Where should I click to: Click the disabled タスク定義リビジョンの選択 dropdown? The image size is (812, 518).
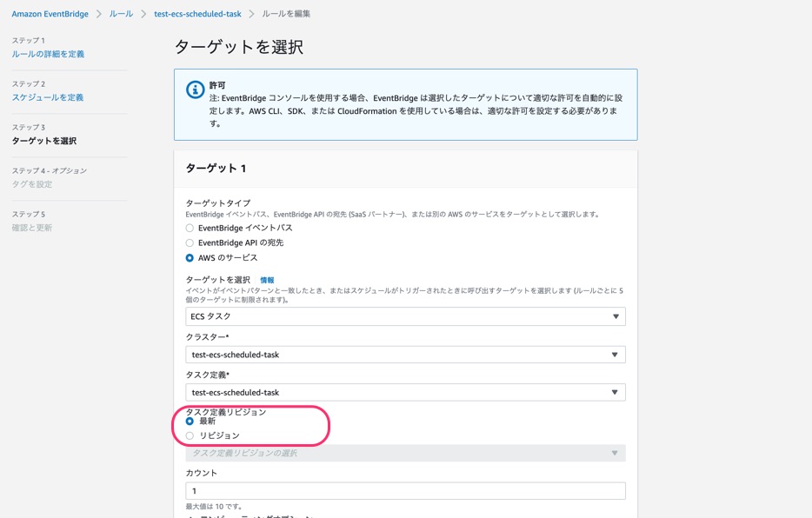coord(405,453)
